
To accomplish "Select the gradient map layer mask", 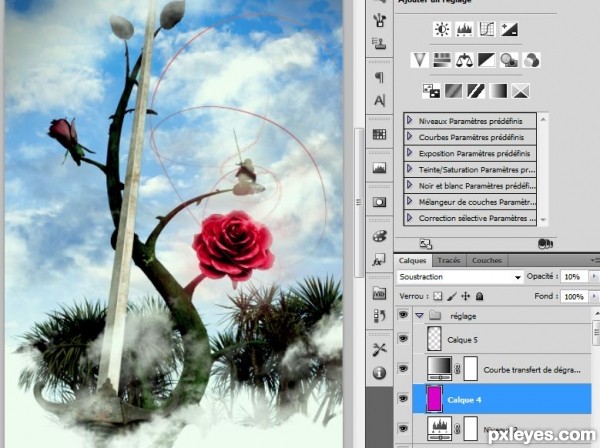I will coord(471,369).
